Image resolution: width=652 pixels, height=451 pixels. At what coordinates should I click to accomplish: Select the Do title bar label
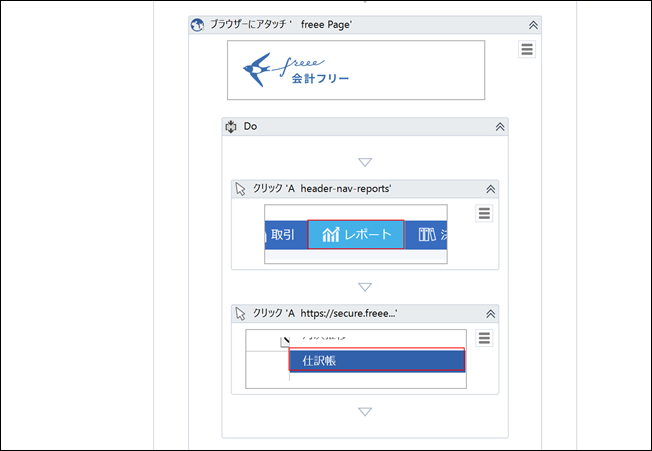point(250,126)
